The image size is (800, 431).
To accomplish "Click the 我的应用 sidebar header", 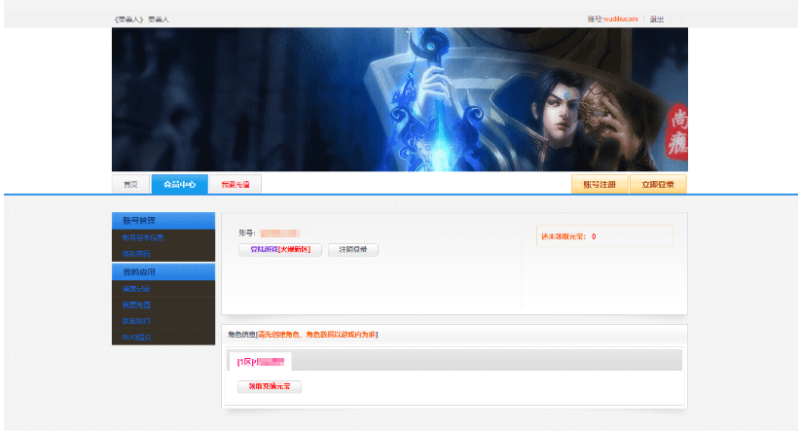I will [x=163, y=272].
